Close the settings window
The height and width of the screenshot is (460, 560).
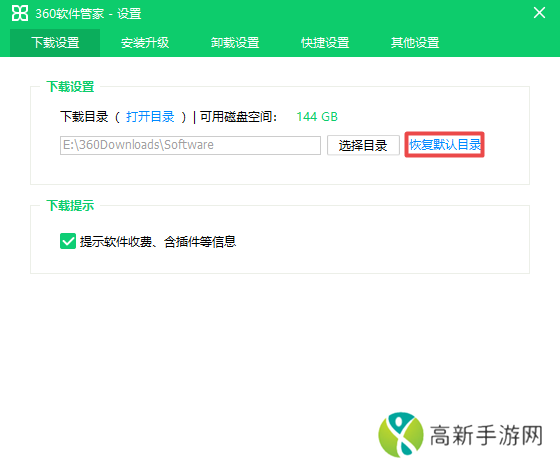click(x=539, y=13)
